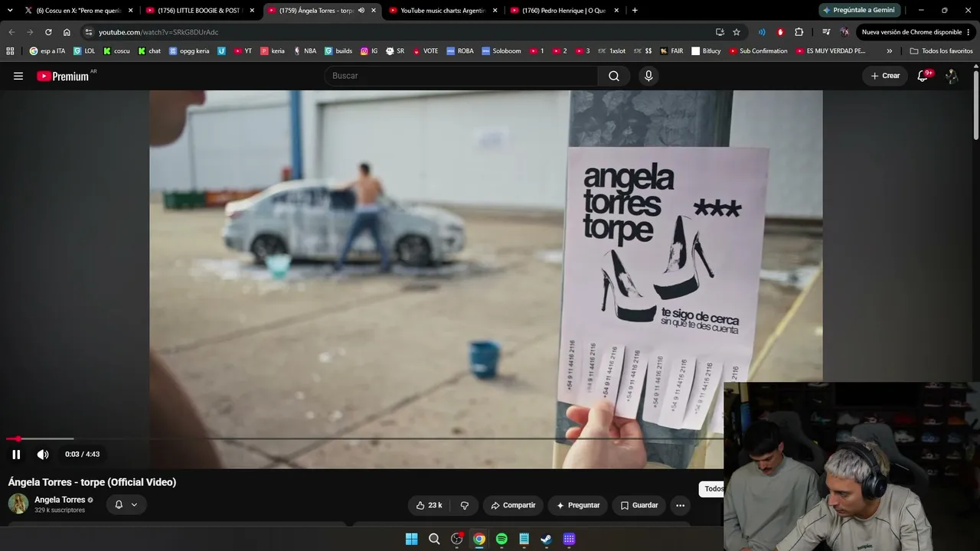Image resolution: width=980 pixels, height=551 pixels.
Task: Seek in the video progress bar
Action: pos(364,439)
